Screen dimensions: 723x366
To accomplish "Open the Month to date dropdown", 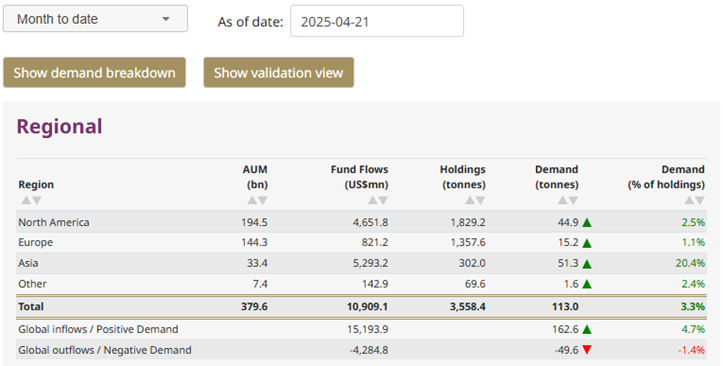I will [95, 19].
